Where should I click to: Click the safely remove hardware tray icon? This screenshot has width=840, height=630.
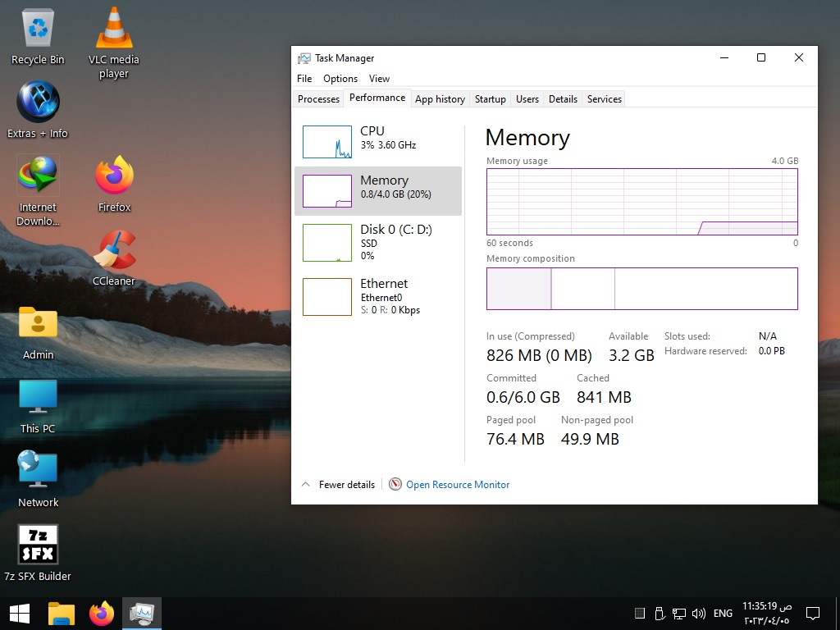pos(660,614)
